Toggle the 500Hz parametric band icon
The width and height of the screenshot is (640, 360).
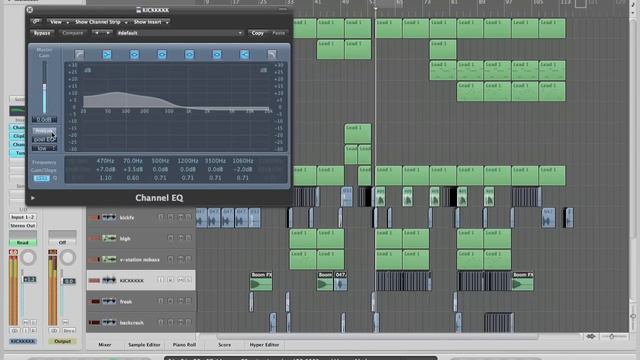162,54
